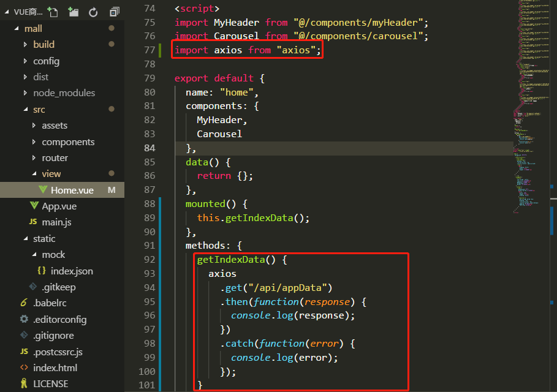557x392 pixels.
Task: Click 'this.getIndexData();' in the code
Action: 253,217
